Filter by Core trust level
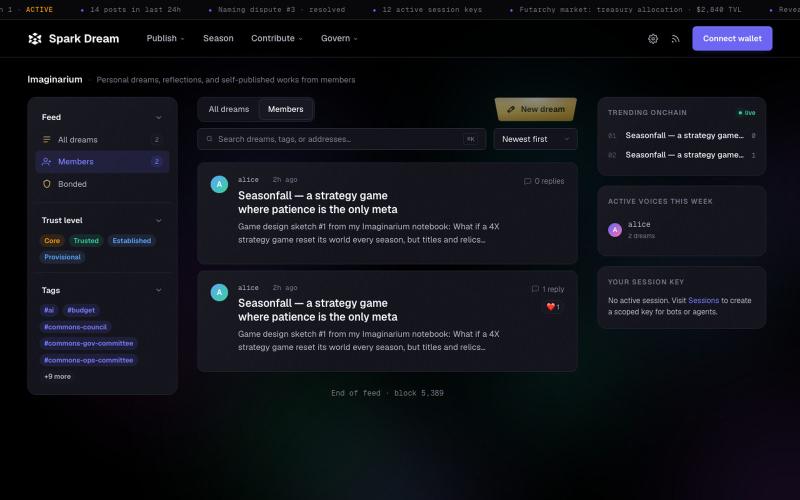This screenshot has height=500, width=800. point(52,241)
